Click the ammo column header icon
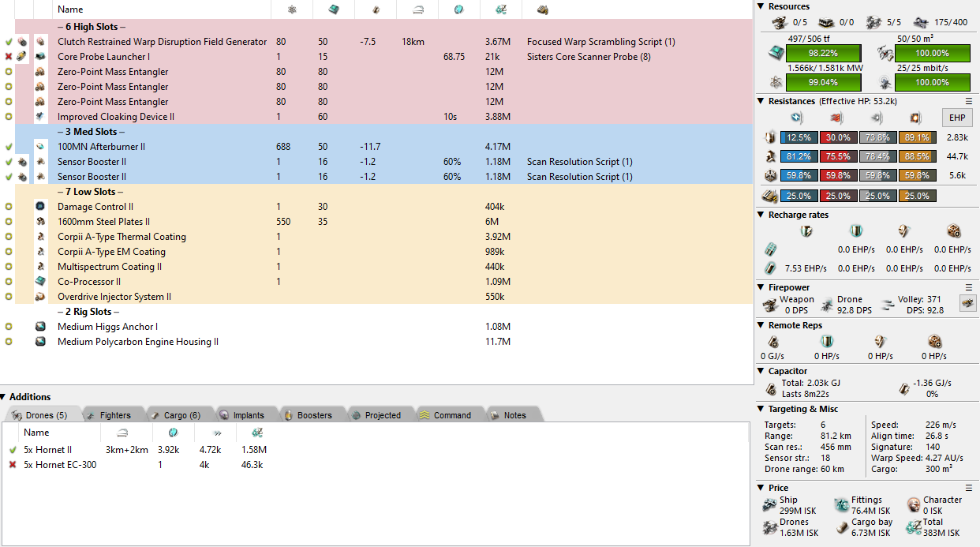Viewport: 980px width, 547px height. click(543, 9)
